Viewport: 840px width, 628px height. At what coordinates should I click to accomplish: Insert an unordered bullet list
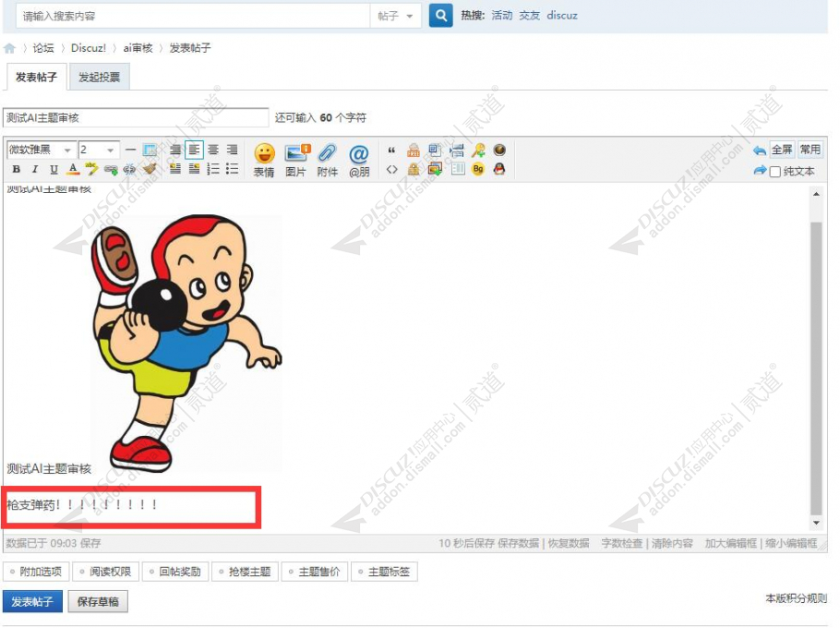tap(232, 169)
